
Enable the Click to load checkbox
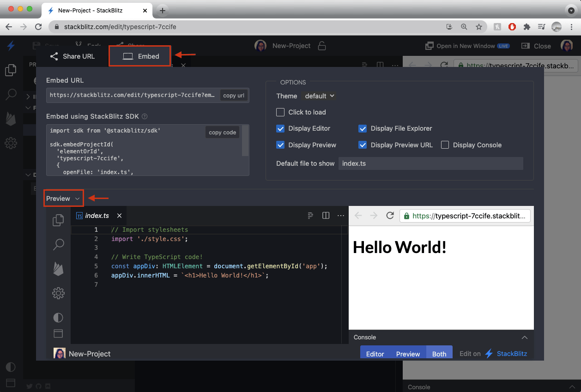point(280,112)
